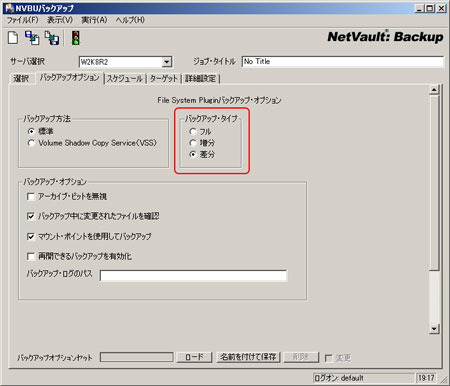
Task: Click the traffic light submit icon
Action: [x=76, y=38]
